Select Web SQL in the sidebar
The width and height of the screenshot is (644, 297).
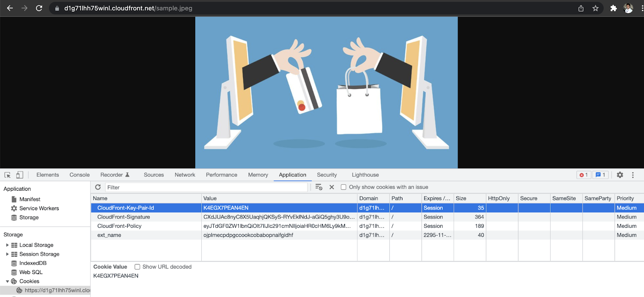[31, 272]
